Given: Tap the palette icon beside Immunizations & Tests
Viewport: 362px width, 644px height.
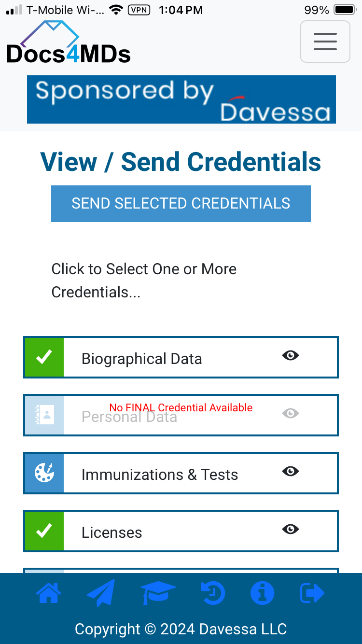Looking at the screenshot, I should click(44, 473).
